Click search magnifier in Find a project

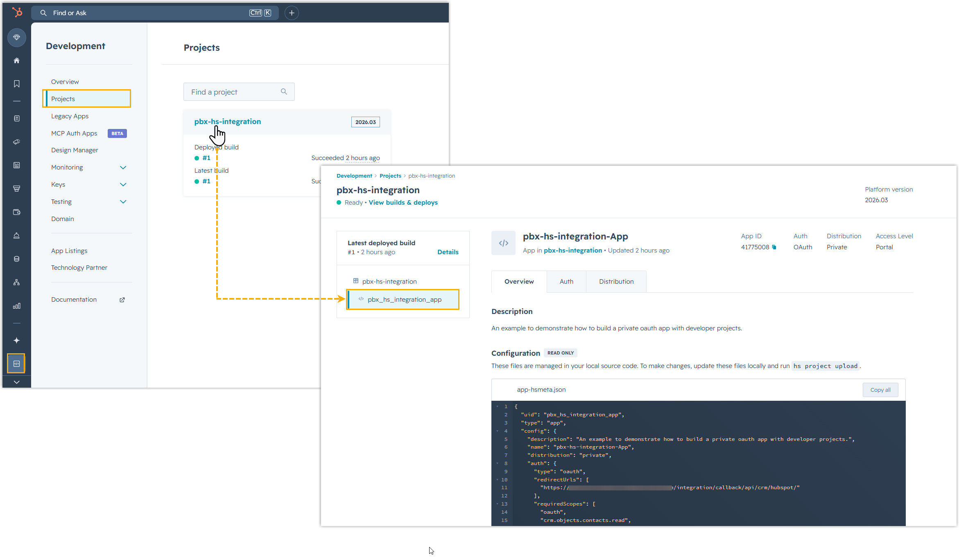click(x=284, y=92)
